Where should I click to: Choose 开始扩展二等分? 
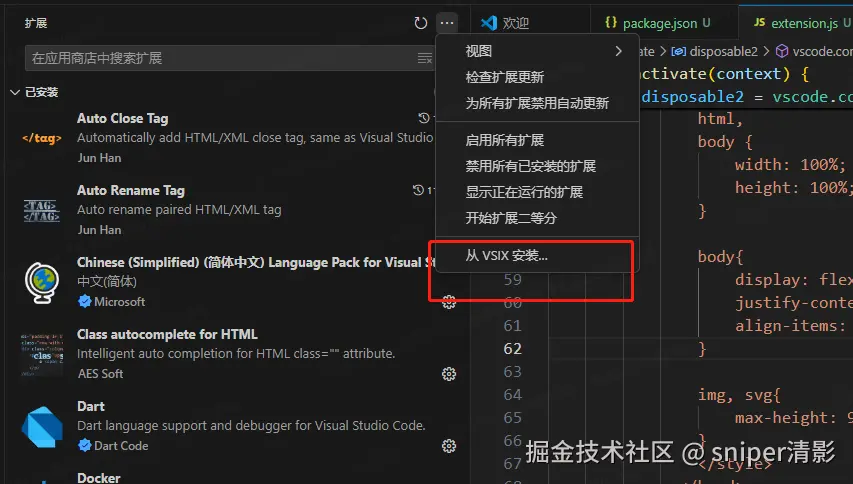tap(537, 219)
